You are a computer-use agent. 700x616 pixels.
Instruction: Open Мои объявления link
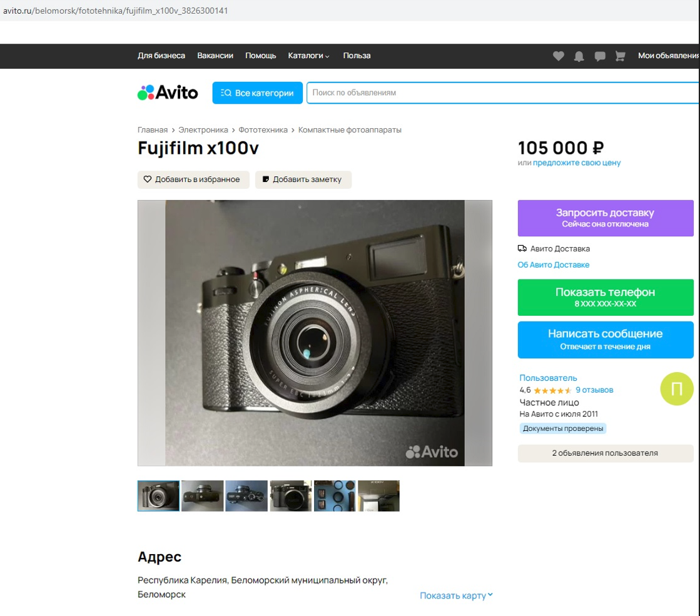[x=668, y=56]
